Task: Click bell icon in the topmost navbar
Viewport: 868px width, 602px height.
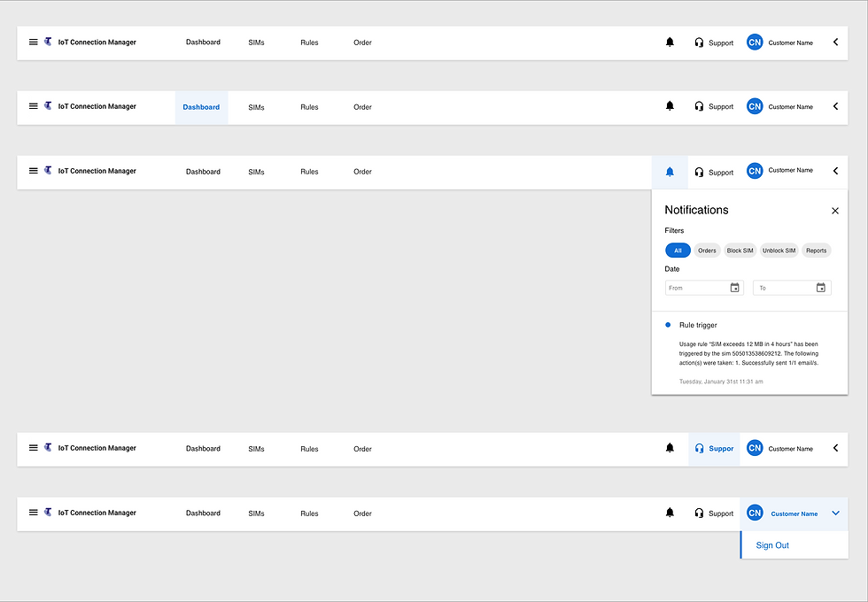Action: coord(670,42)
